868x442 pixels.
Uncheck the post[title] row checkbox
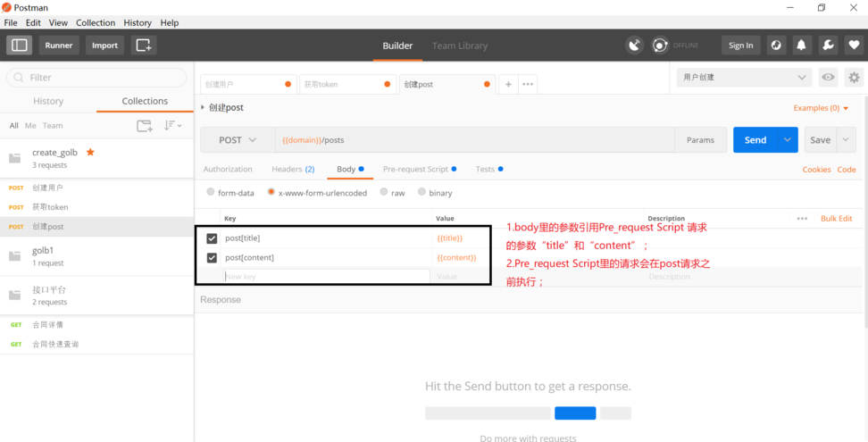[x=212, y=238]
